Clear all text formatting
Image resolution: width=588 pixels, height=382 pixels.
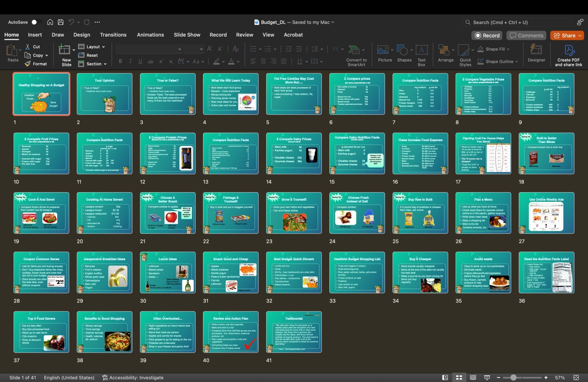pos(236,49)
